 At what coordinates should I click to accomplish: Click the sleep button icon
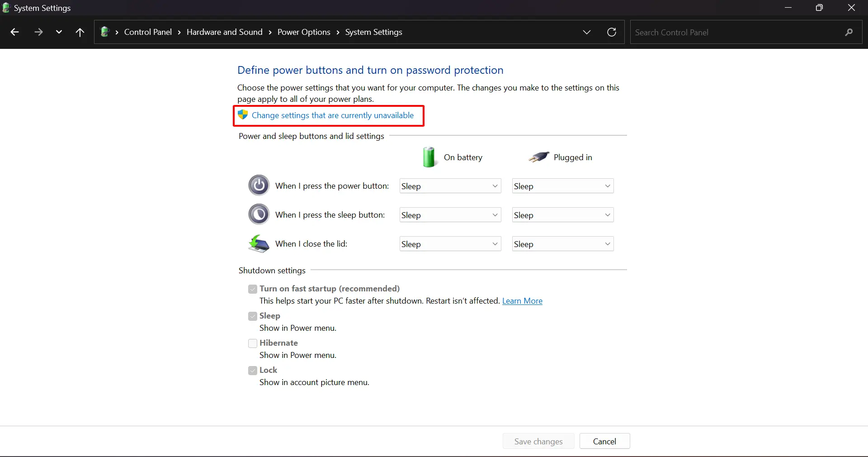pyautogui.click(x=259, y=214)
